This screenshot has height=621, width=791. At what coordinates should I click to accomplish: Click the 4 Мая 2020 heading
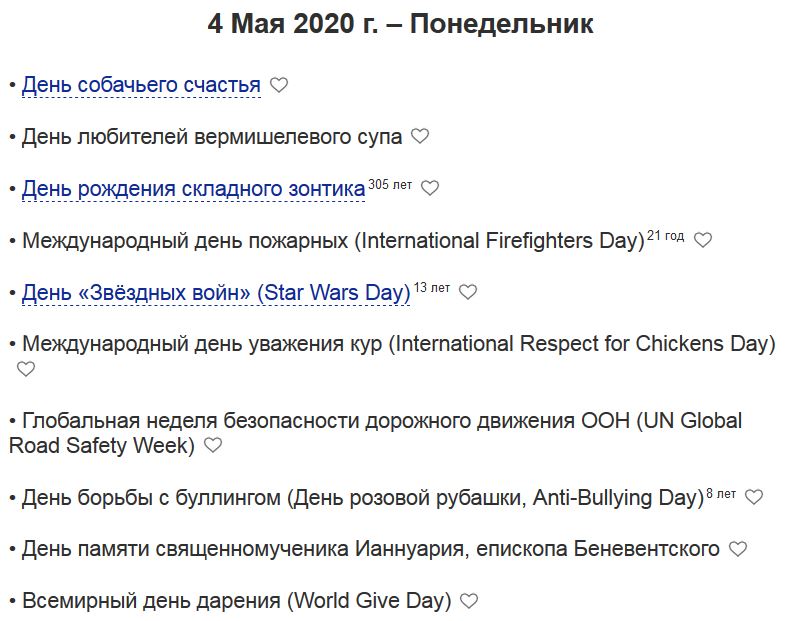400,24
